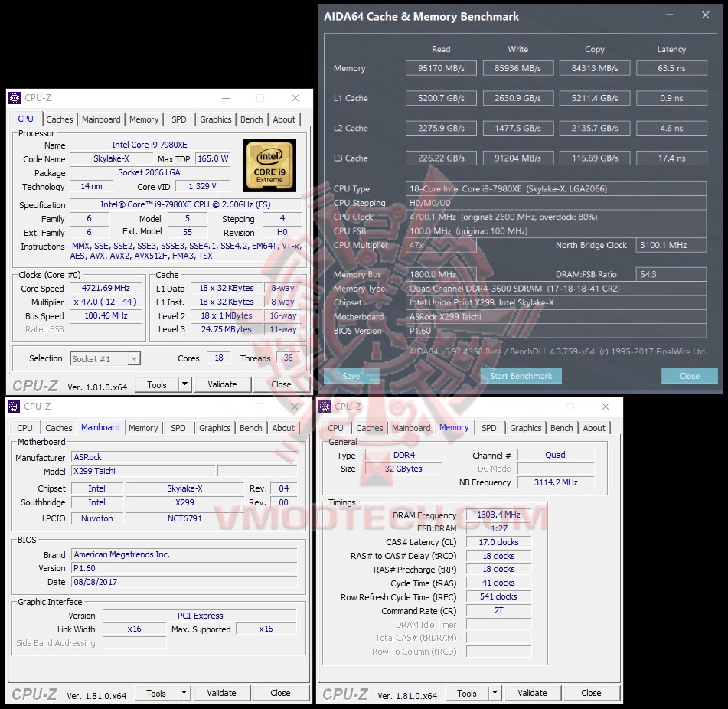The image size is (728, 709).
Task: Click the BIOS Version field P1.60 in CPU-Z
Action: click(184, 568)
